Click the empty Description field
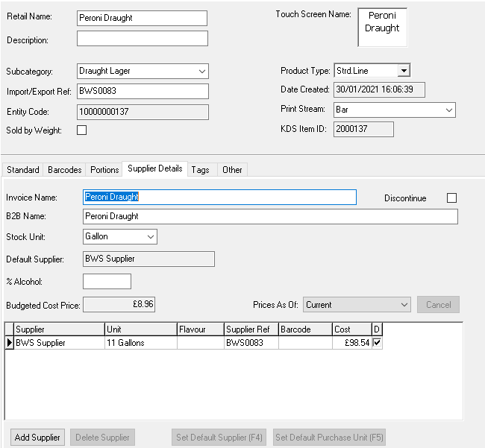 (142, 39)
